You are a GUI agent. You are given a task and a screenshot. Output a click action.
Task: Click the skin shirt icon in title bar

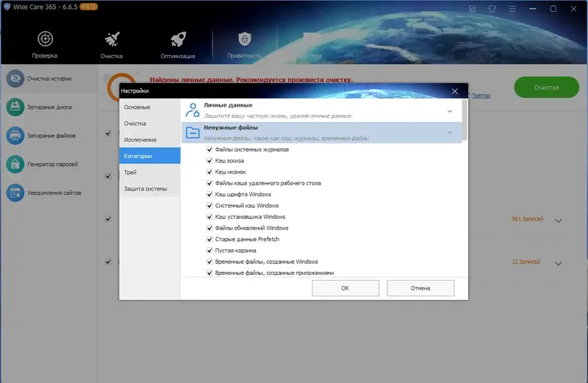click(492, 9)
